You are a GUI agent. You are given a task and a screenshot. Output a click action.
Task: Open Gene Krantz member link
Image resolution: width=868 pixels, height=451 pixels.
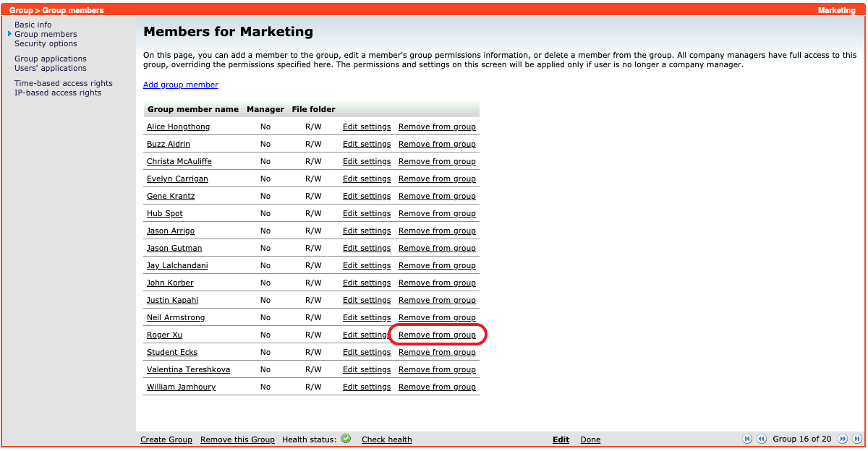(x=171, y=196)
